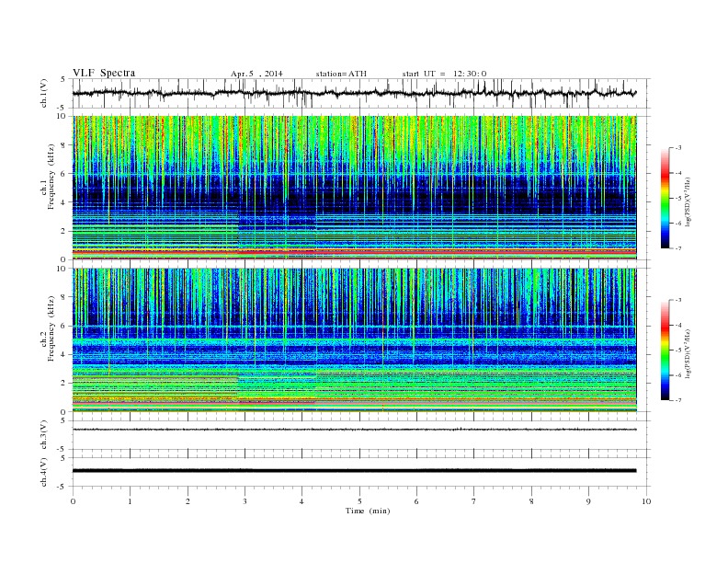
Task: Click the "station=ATH" header label
Action: (341, 74)
